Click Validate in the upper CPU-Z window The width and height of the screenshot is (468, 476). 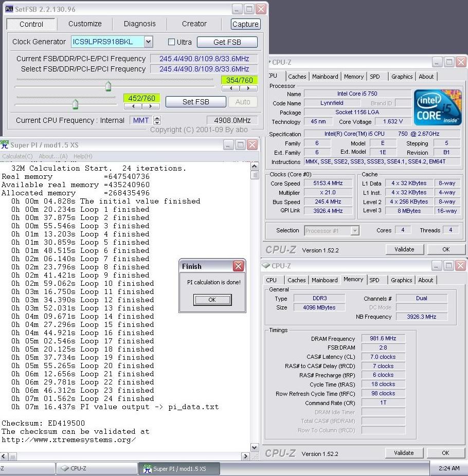(x=404, y=249)
